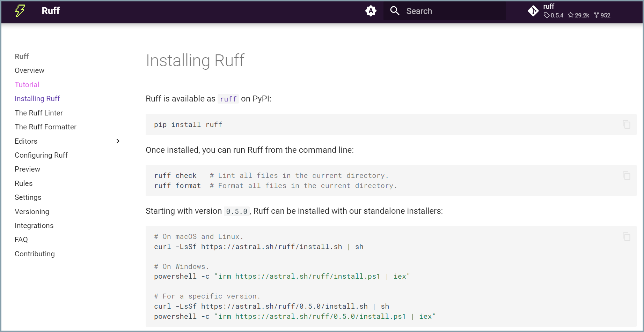The image size is (644, 332).
Task: Open the ruff GitHub repository link
Action: (x=569, y=11)
